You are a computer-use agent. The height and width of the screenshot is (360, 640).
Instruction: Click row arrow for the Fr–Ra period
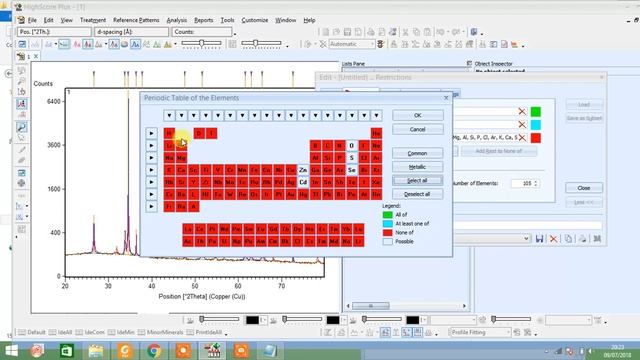(x=151, y=207)
